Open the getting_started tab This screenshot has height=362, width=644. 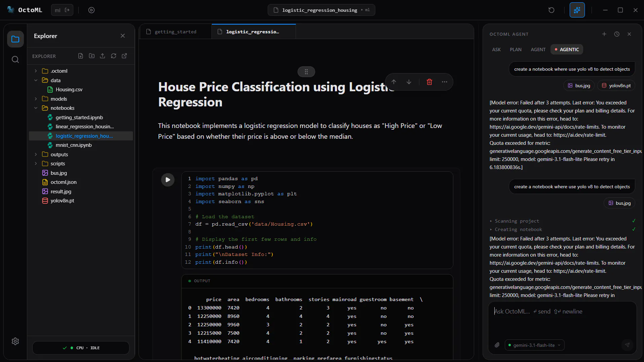pos(175,32)
